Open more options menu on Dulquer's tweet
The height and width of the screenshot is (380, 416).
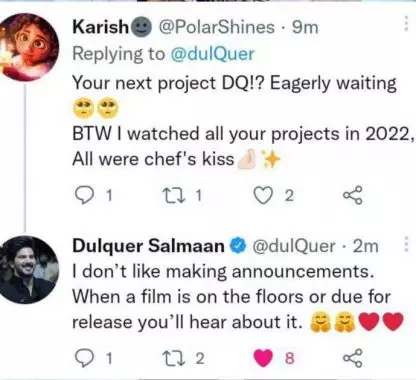point(406,244)
